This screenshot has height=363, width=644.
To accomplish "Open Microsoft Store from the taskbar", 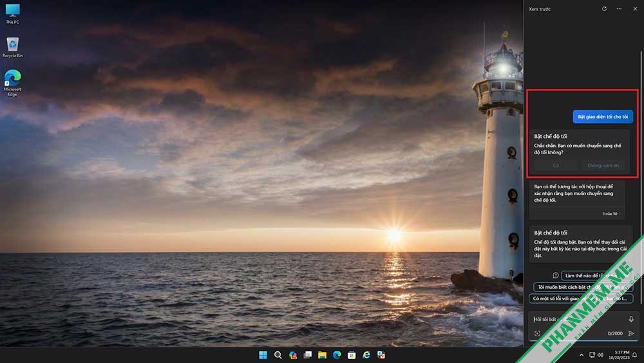I will (x=352, y=355).
